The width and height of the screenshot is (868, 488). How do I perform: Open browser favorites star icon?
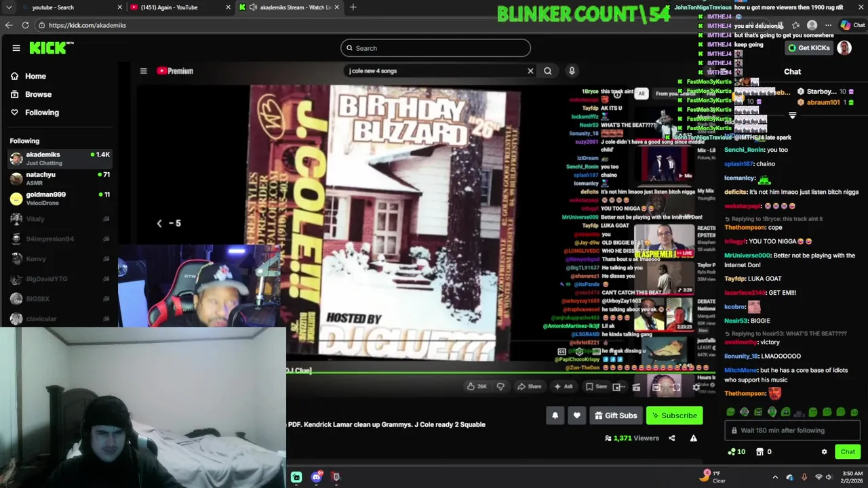(796, 25)
